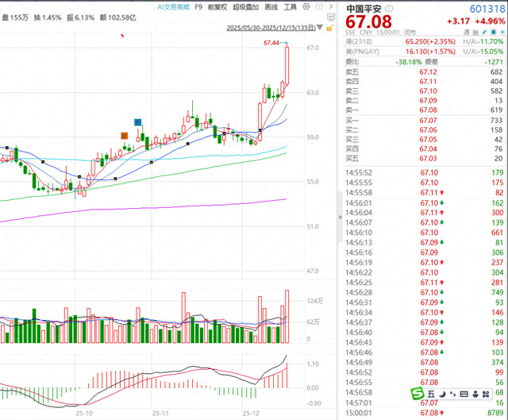Toggle the punctuation mode icon on the IME bar

[x=452, y=394]
